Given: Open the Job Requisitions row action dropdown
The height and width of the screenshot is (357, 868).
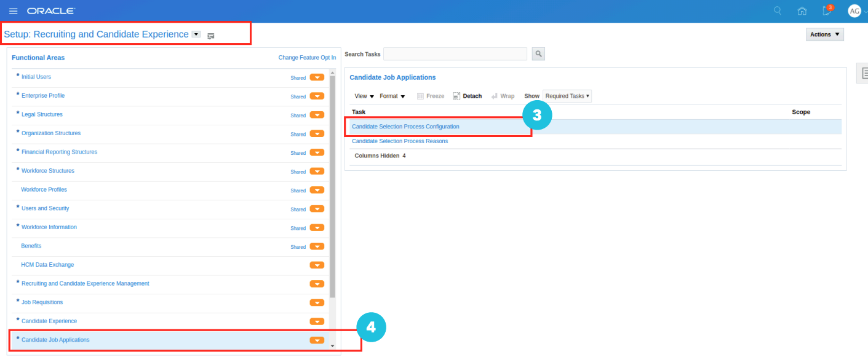Looking at the screenshot, I should click(317, 303).
